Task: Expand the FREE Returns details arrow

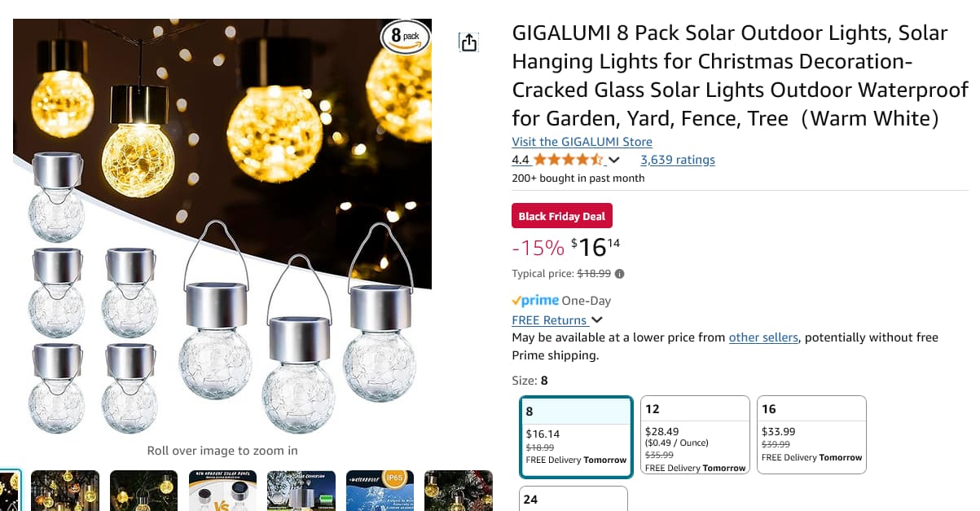Action: 597,320
